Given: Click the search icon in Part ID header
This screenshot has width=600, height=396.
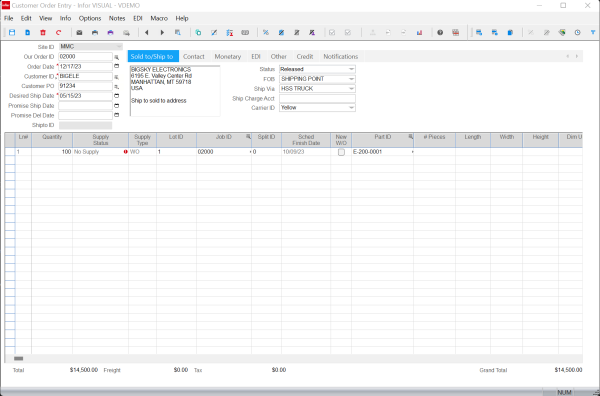Looking at the screenshot, I should (410, 137).
